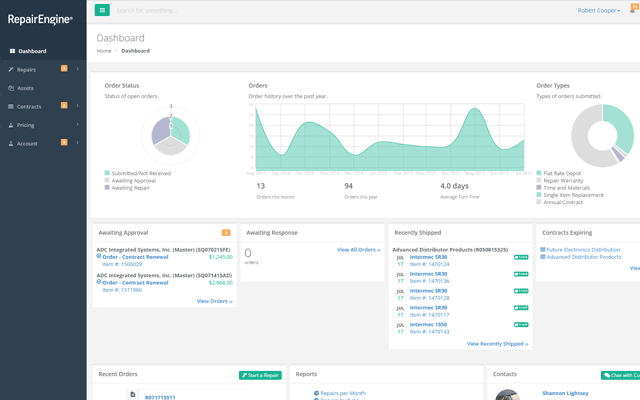Expand the Pricing submenu chevron
This screenshot has height=400, width=640.
[78, 124]
